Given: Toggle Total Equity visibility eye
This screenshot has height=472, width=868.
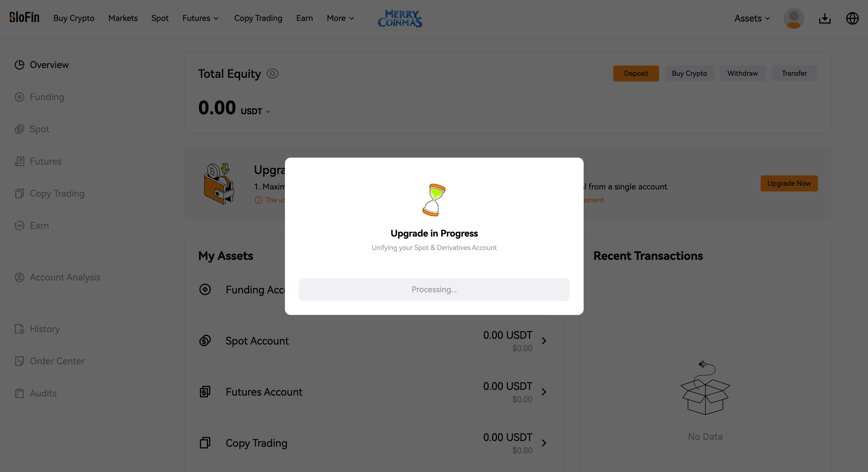Looking at the screenshot, I should point(272,73).
